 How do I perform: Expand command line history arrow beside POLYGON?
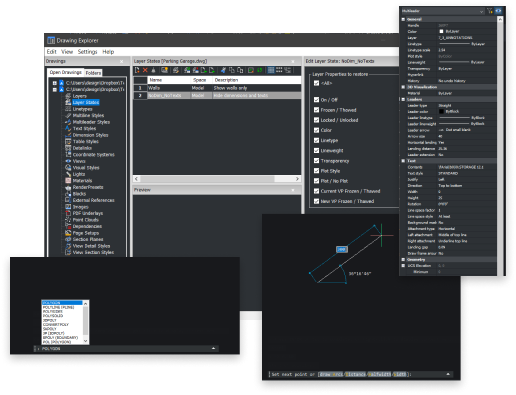point(213,348)
